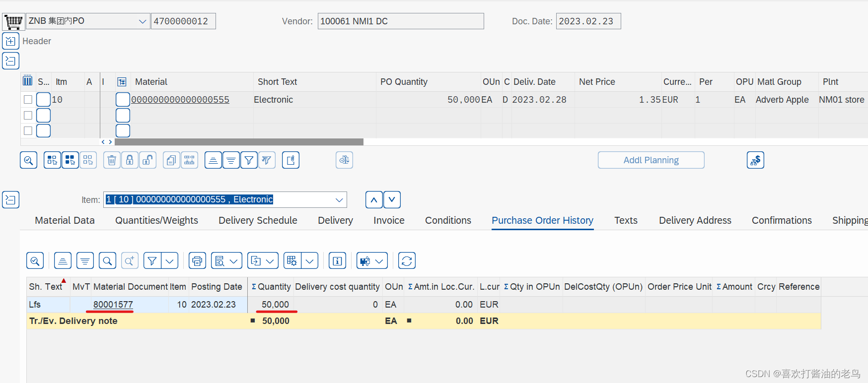Go to next item with down arrow
The width and height of the screenshot is (868, 383).
[x=392, y=200]
